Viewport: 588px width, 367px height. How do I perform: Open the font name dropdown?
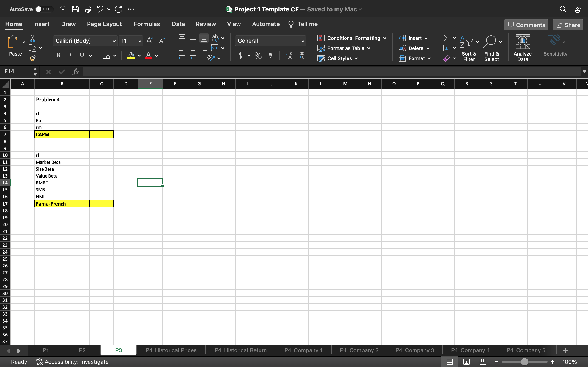click(x=114, y=41)
